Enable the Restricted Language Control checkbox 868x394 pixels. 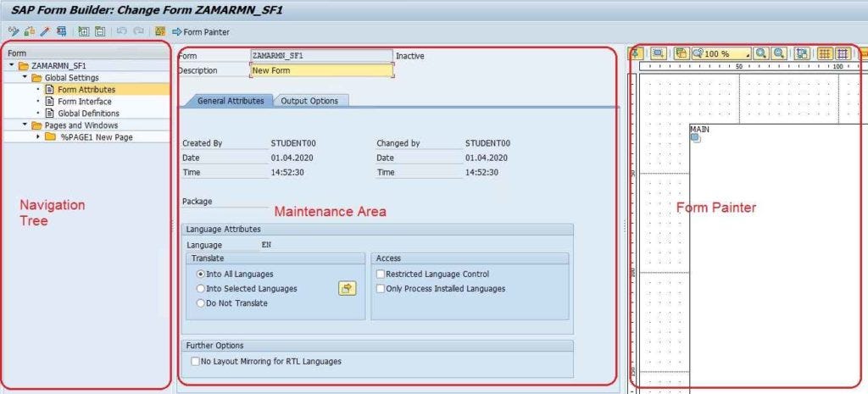pyautogui.click(x=381, y=274)
